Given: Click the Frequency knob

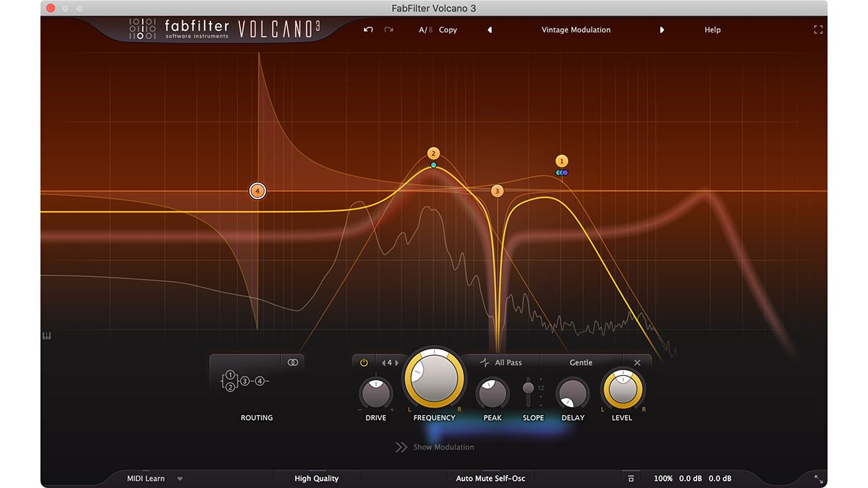Looking at the screenshot, I should click(x=434, y=379).
